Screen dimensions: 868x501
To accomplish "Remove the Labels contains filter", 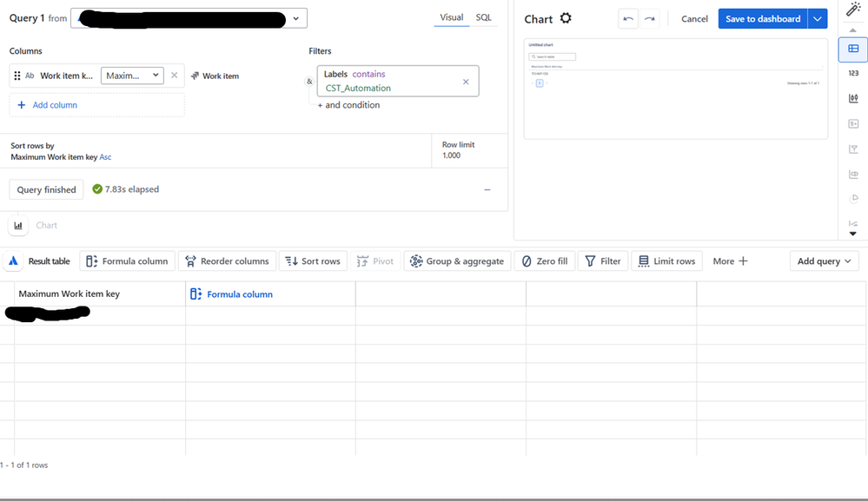I will point(466,82).
